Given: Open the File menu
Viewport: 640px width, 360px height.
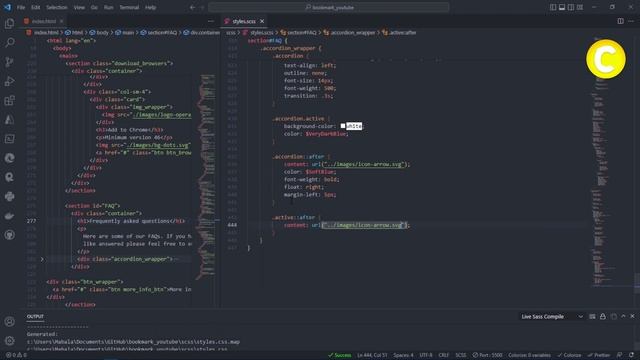Looking at the screenshot, I should point(21,7).
